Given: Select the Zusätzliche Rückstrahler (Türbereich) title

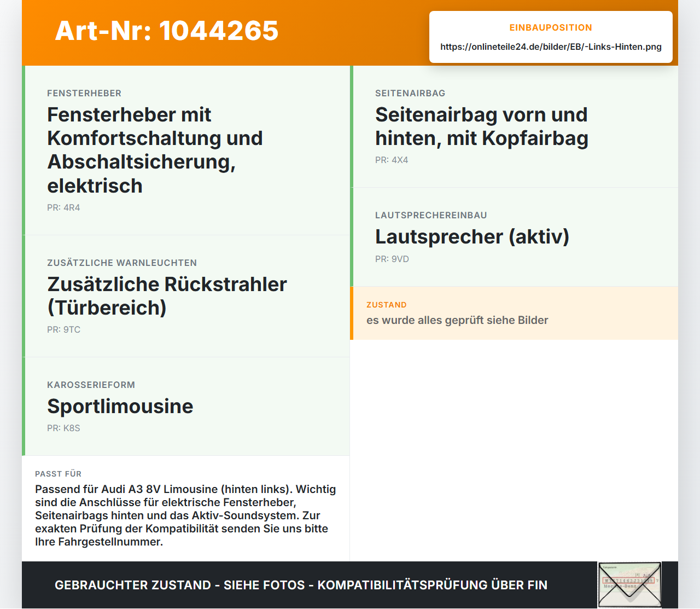Looking at the screenshot, I should pos(167,296).
